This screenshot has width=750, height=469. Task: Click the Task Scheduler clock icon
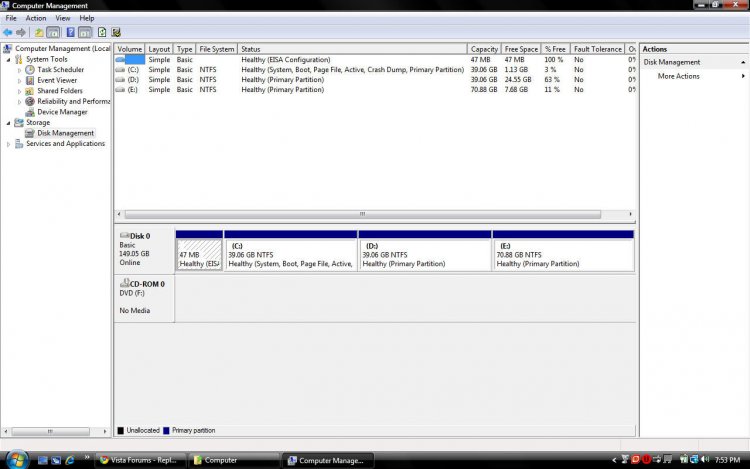click(30, 70)
